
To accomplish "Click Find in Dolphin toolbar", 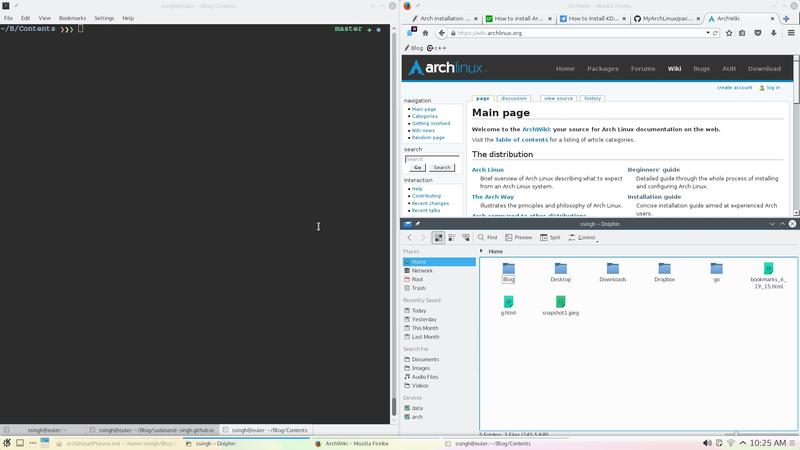I will click(x=487, y=237).
